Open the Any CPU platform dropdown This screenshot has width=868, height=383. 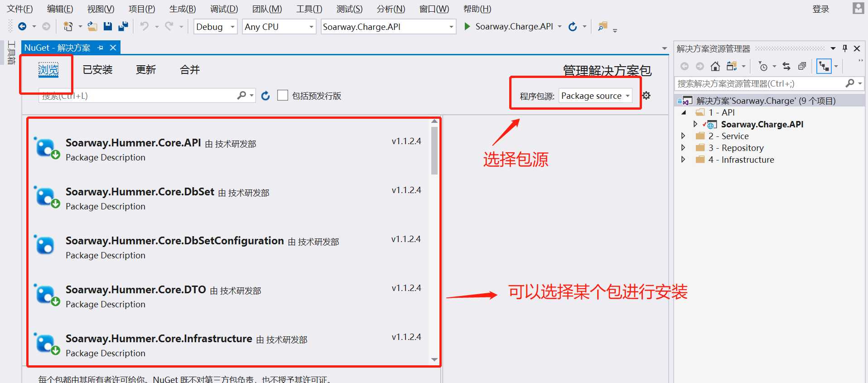click(x=279, y=27)
